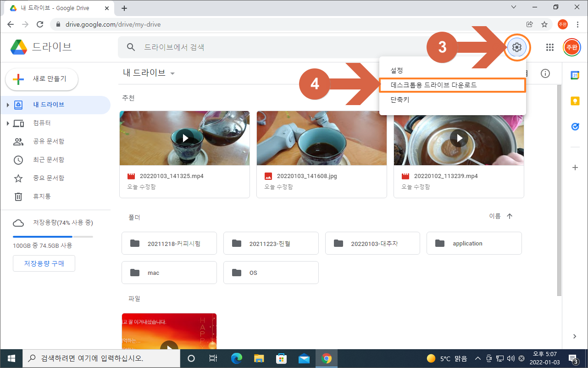This screenshot has height=368, width=588.
Task: Open the application folder
Action: tap(474, 243)
